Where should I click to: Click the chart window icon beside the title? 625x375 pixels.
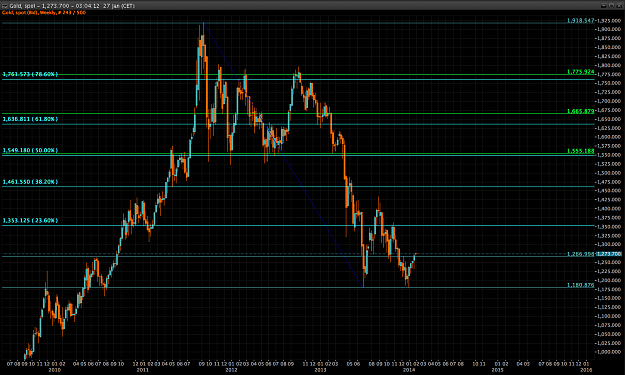(x=4, y=6)
